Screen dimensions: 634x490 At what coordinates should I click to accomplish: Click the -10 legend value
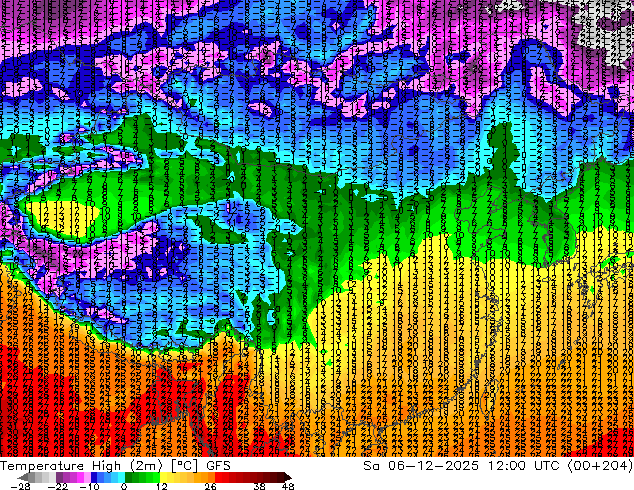89,486
